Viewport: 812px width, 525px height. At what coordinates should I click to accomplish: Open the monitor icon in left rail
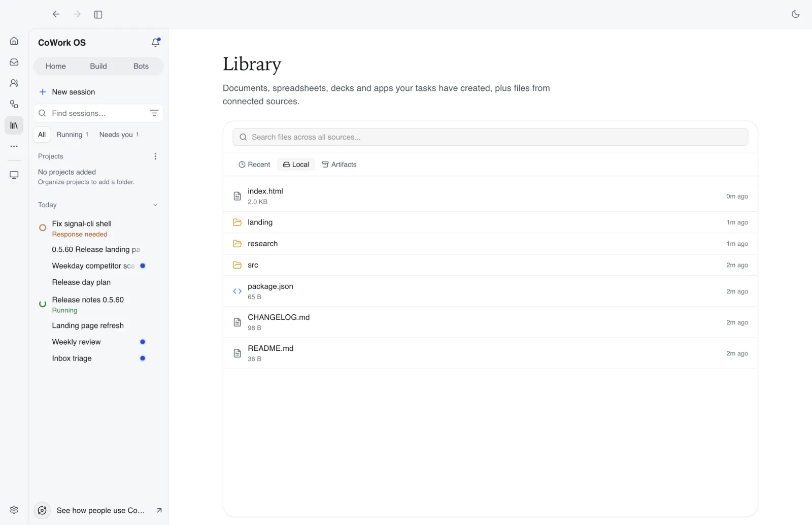14,175
